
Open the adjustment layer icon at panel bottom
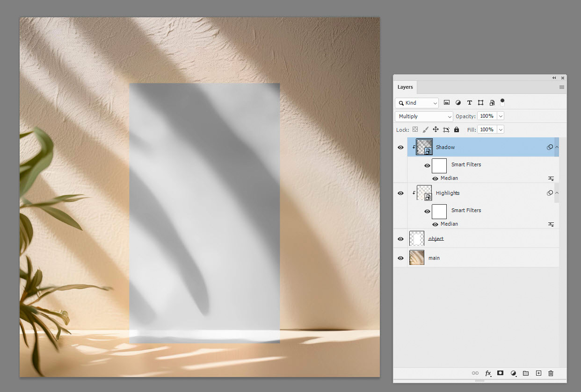(513, 373)
